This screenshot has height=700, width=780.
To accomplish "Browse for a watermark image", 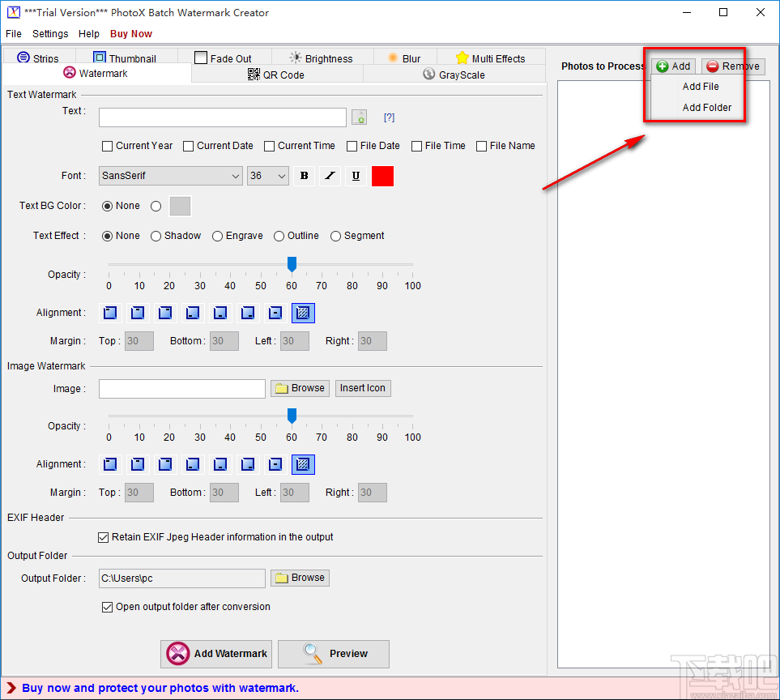I will (x=300, y=389).
